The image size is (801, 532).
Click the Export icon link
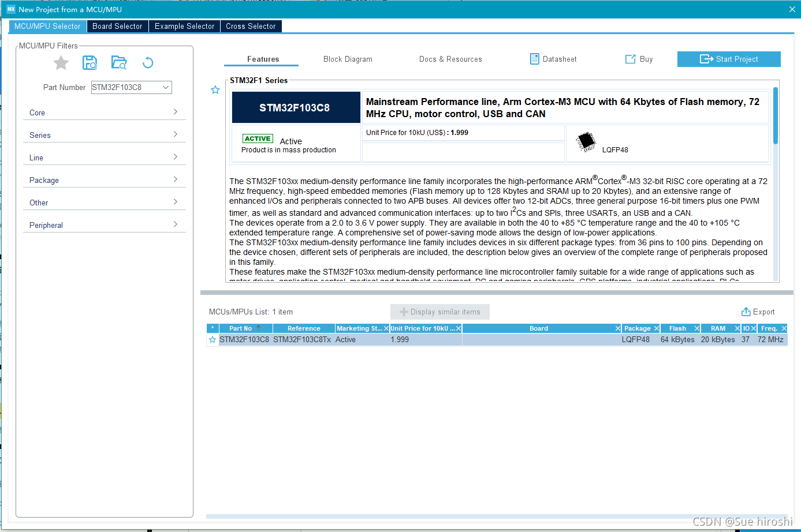pos(758,312)
